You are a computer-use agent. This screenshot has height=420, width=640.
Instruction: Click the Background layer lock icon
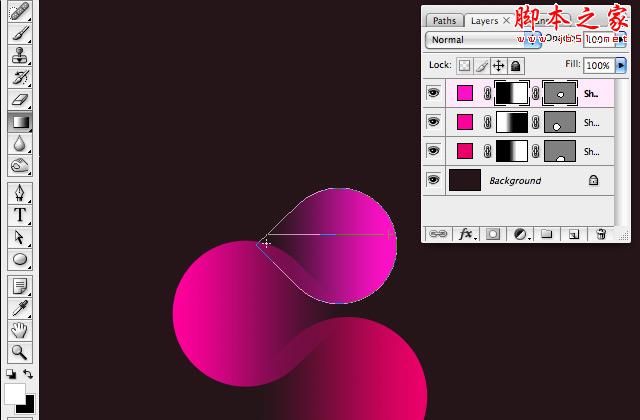coord(593,180)
